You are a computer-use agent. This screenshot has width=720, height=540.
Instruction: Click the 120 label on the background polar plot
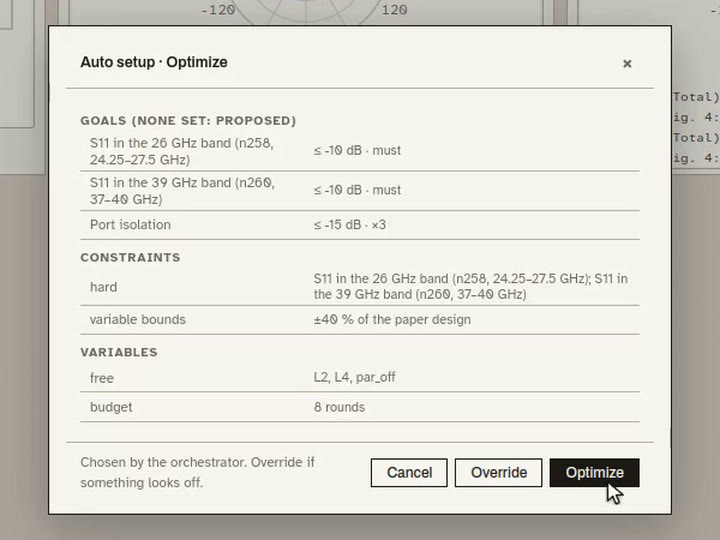[x=394, y=10]
